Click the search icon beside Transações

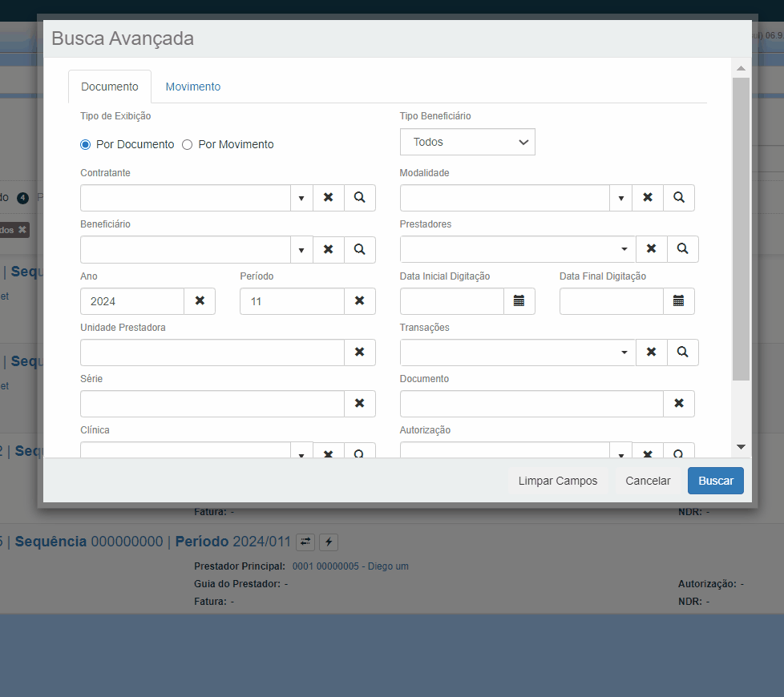pyautogui.click(x=682, y=353)
